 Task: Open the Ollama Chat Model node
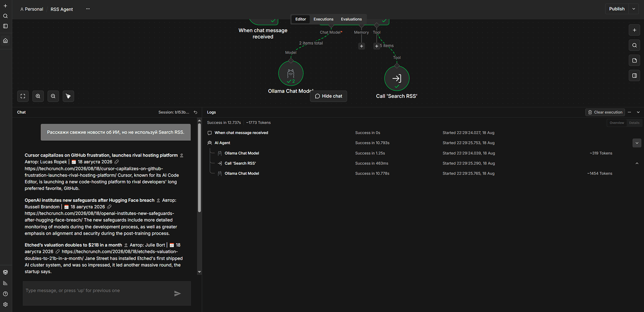click(x=291, y=73)
